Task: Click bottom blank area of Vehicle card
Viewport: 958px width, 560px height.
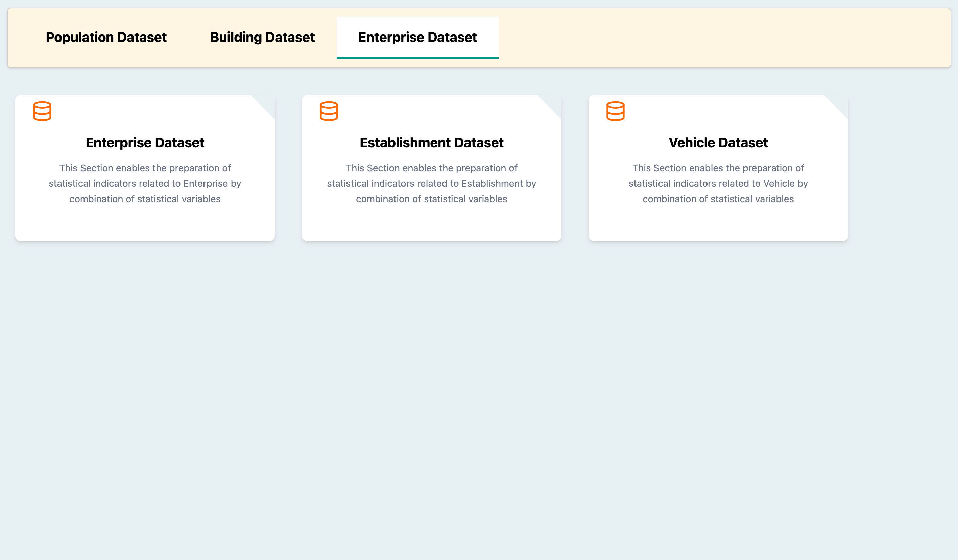Action: pos(718,224)
